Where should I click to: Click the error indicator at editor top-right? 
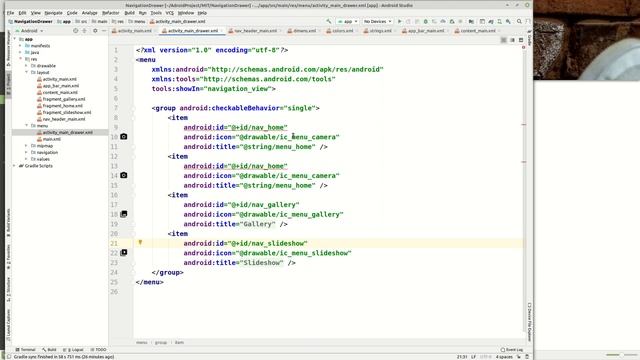(x=524, y=47)
